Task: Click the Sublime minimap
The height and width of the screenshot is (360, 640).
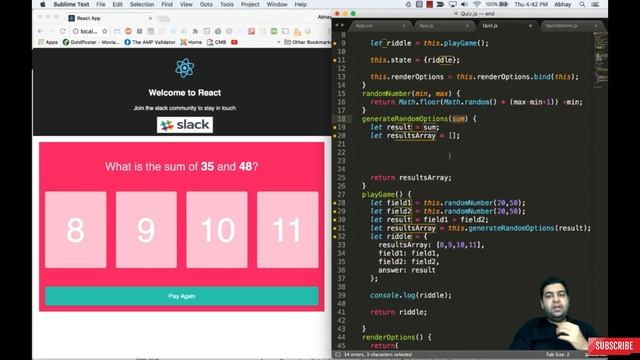Action: [x=600, y=61]
